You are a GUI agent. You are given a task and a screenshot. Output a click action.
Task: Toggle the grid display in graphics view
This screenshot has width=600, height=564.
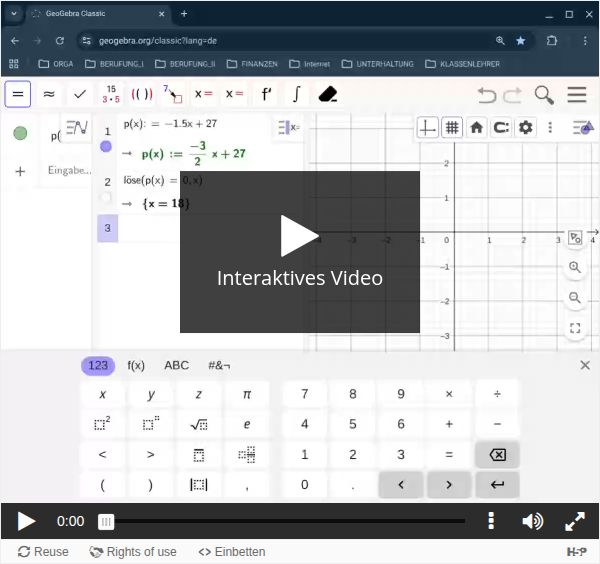tap(452, 128)
